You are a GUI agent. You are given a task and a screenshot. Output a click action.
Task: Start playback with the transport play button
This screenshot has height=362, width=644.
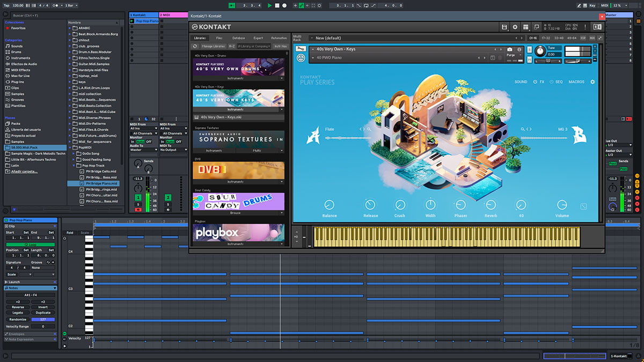270,5
